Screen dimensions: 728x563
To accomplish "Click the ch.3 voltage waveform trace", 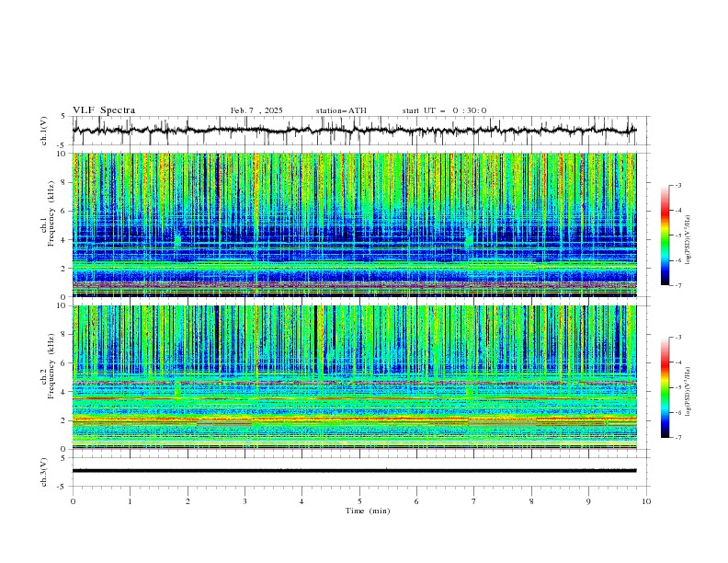I will pyautogui.click(x=354, y=471).
